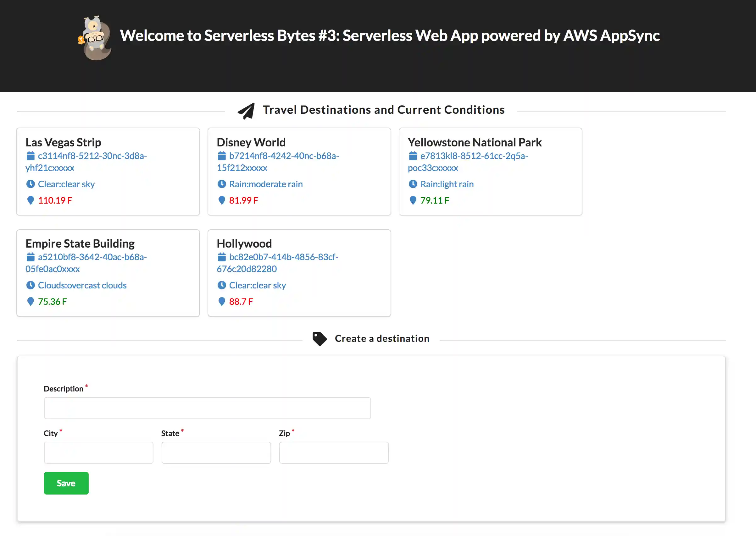Click the map marker icon beside 88.7 F

click(222, 301)
